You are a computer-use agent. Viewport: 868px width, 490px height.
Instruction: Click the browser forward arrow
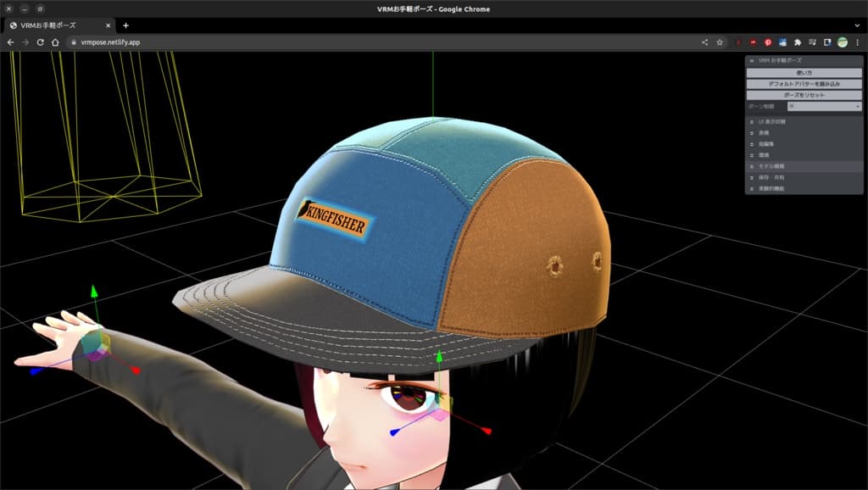coord(25,42)
